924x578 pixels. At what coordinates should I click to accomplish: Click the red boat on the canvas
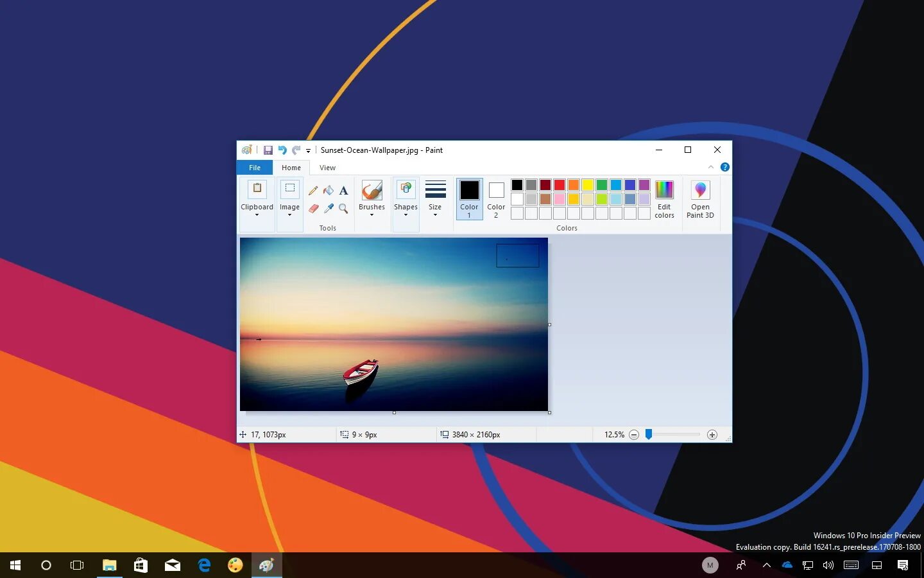(361, 371)
